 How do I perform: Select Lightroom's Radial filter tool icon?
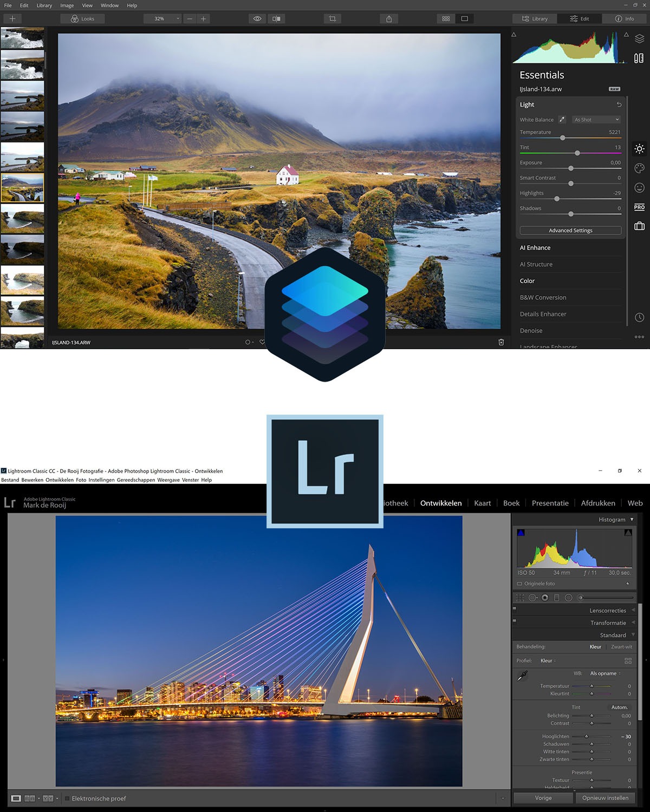pos(569,597)
